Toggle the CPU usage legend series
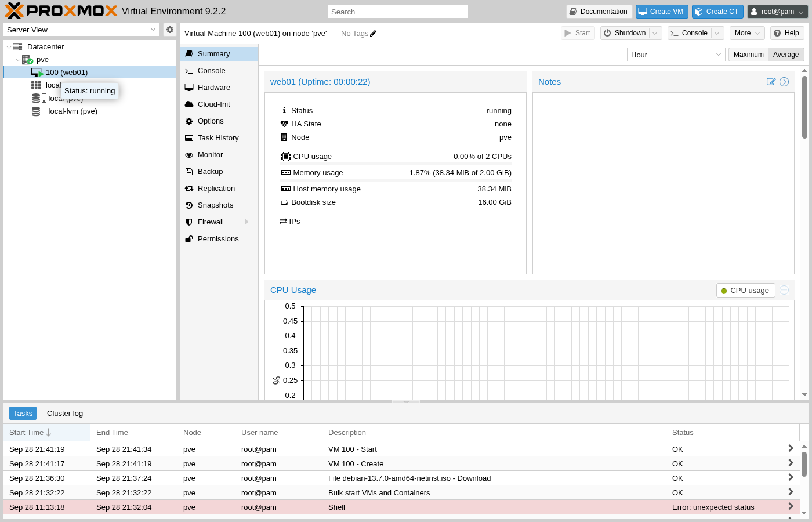The image size is (812, 522). pyautogui.click(x=746, y=290)
